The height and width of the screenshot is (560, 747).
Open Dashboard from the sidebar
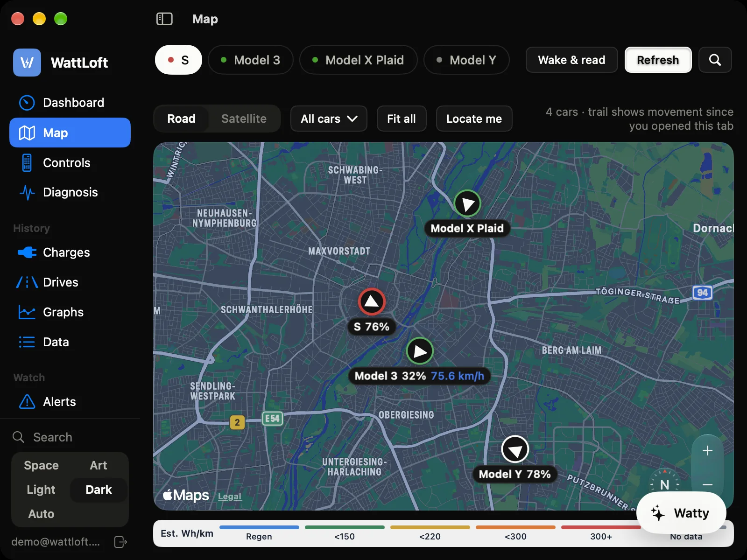70,103
